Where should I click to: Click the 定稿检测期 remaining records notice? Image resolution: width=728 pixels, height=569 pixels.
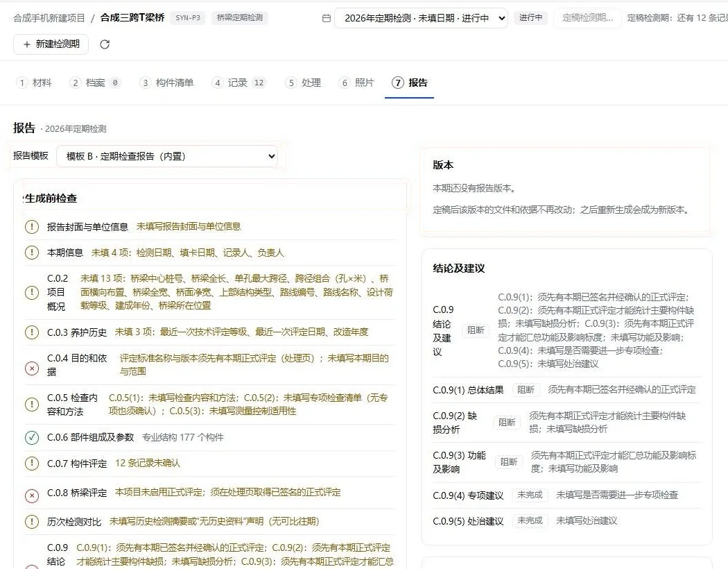pyautogui.click(x=677, y=17)
